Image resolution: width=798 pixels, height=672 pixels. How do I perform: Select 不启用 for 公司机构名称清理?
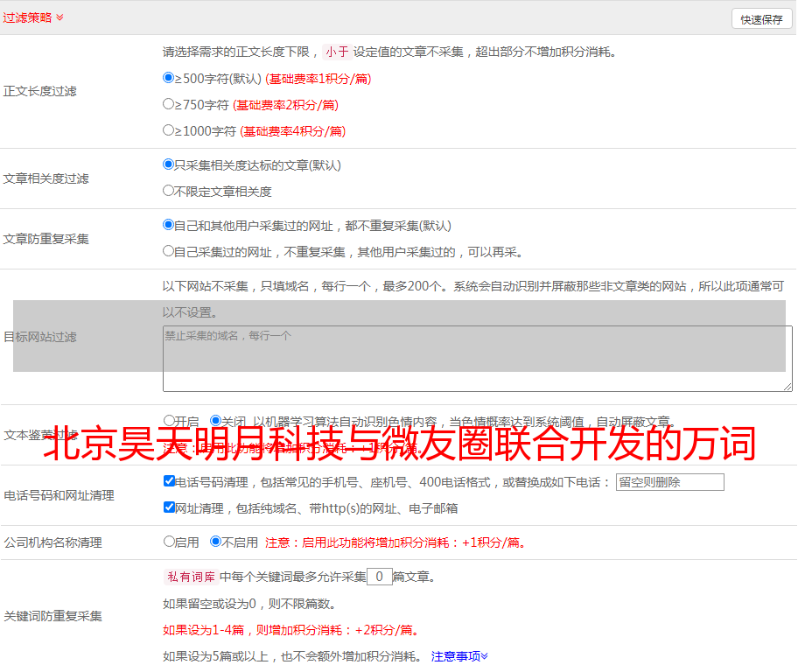[215, 542]
